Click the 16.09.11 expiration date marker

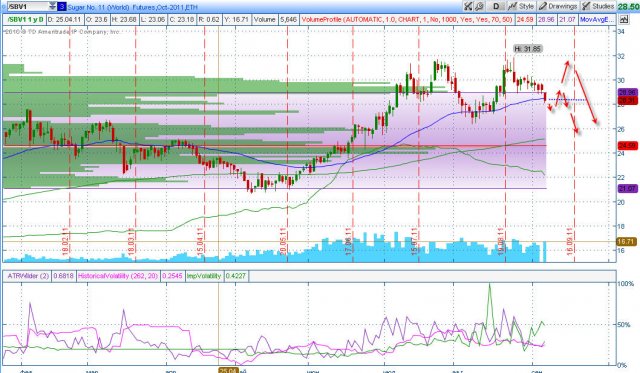point(570,242)
